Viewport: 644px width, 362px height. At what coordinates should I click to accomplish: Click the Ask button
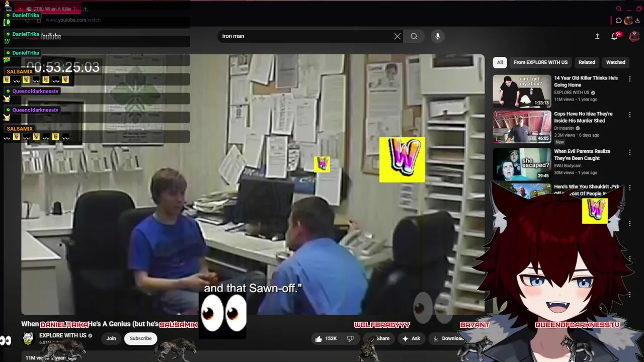tap(411, 338)
